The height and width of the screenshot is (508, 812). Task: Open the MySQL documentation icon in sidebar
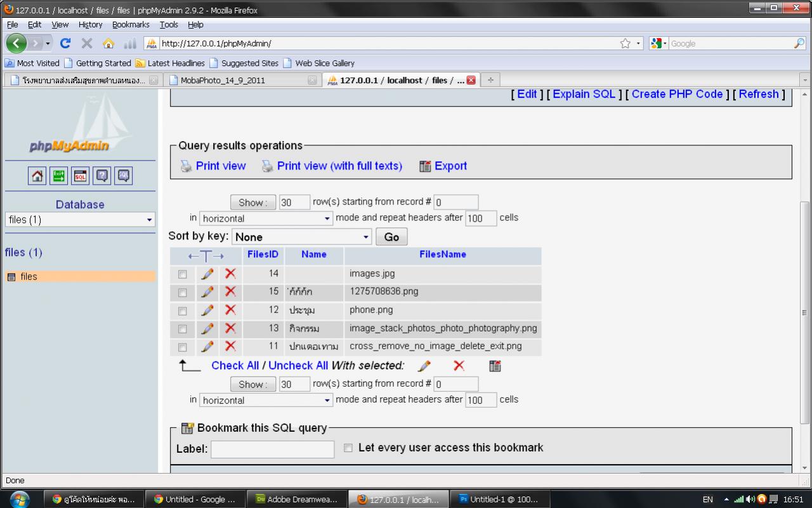point(124,176)
